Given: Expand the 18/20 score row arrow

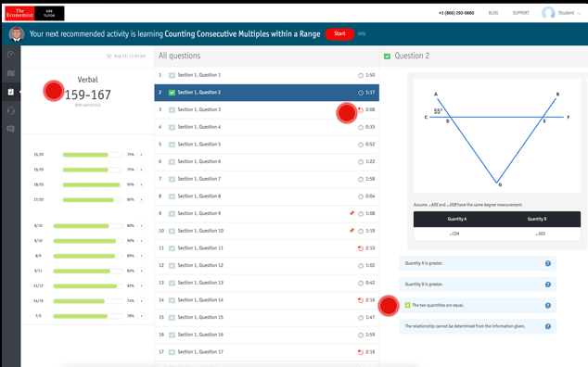Looking at the screenshot, I should click(141, 184).
